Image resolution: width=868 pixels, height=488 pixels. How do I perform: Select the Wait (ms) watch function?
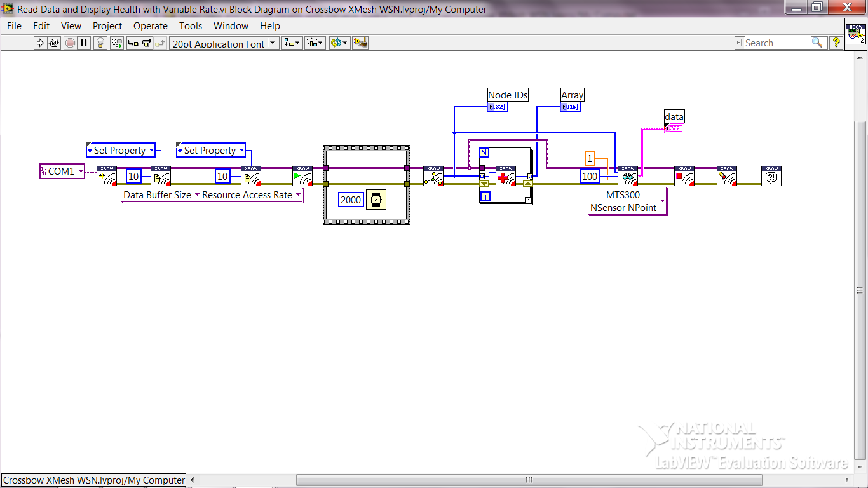click(376, 200)
